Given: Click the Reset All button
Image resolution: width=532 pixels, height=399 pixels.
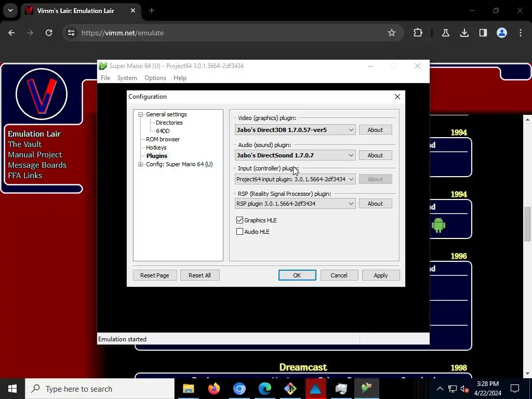Looking at the screenshot, I should click(x=199, y=275).
